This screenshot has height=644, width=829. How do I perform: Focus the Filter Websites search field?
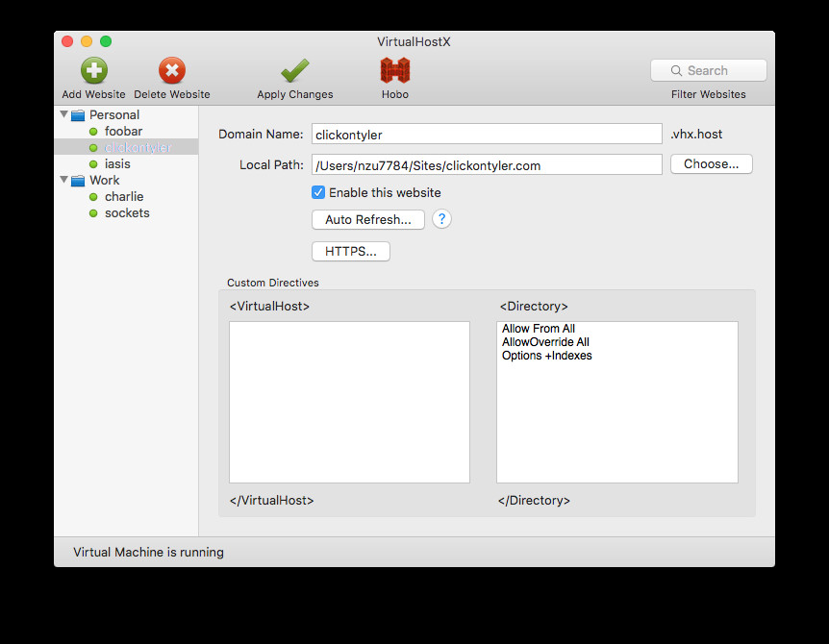click(x=709, y=70)
